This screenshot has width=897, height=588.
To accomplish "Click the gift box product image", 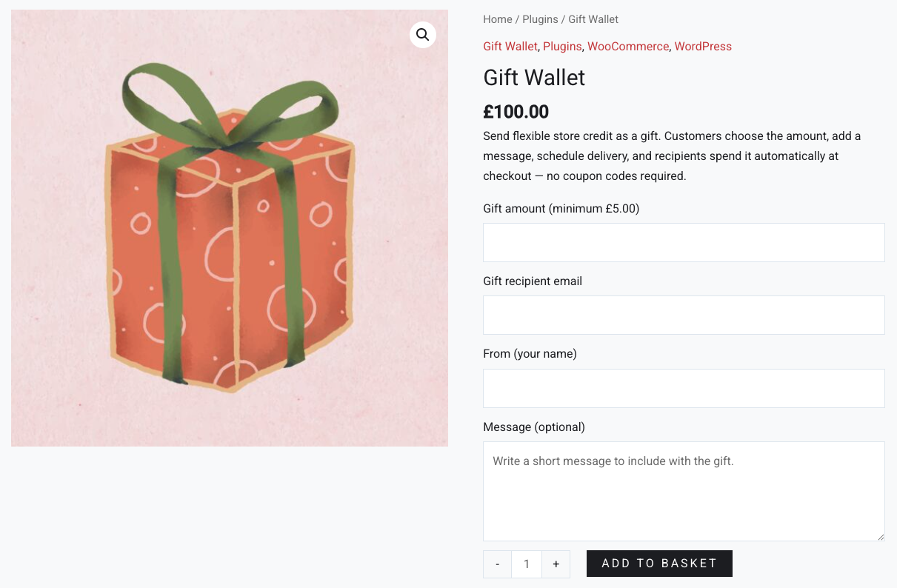I will (x=229, y=227).
